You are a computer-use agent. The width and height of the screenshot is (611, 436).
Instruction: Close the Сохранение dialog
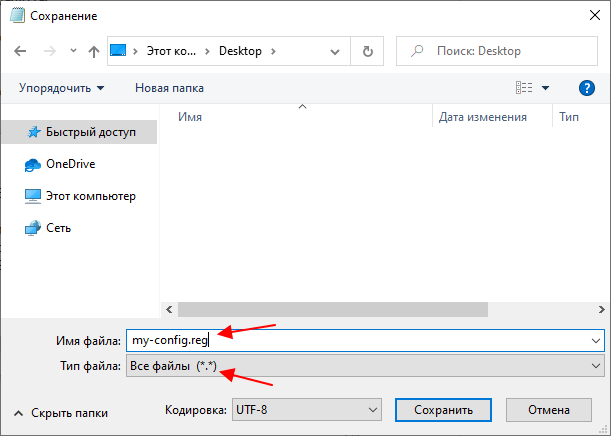595,16
